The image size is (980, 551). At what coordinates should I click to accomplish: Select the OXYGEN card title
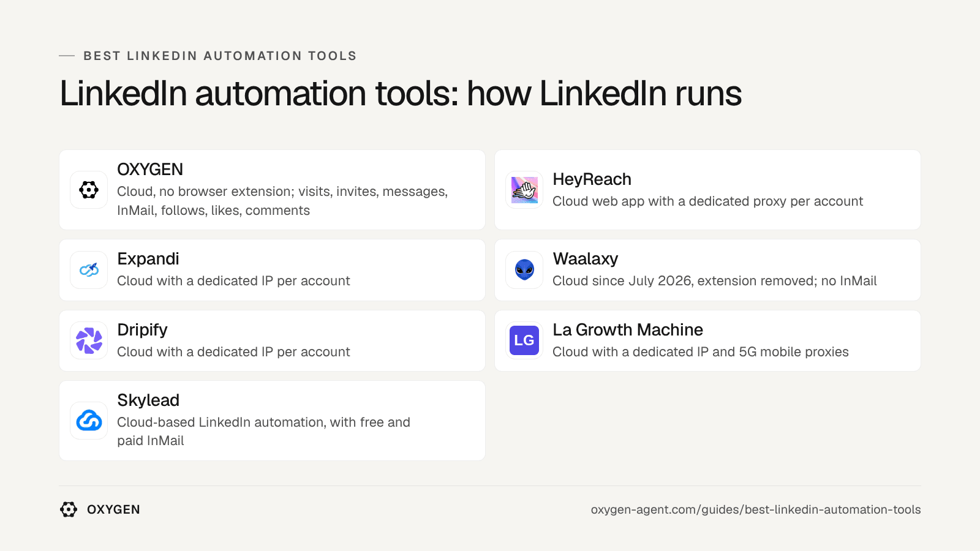150,170
